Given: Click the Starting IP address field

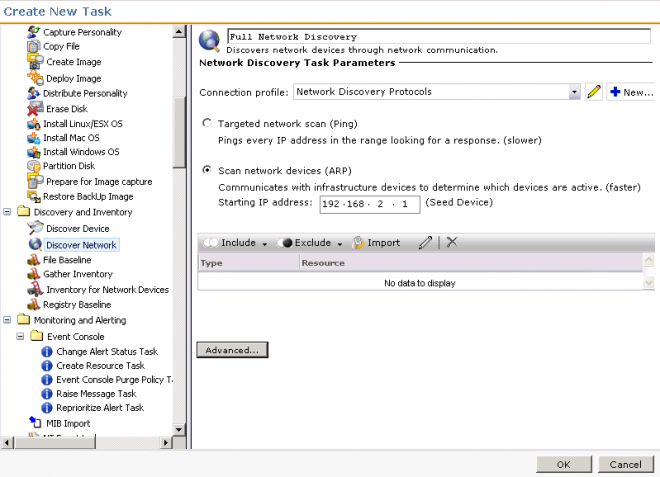Looking at the screenshot, I should point(370,204).
